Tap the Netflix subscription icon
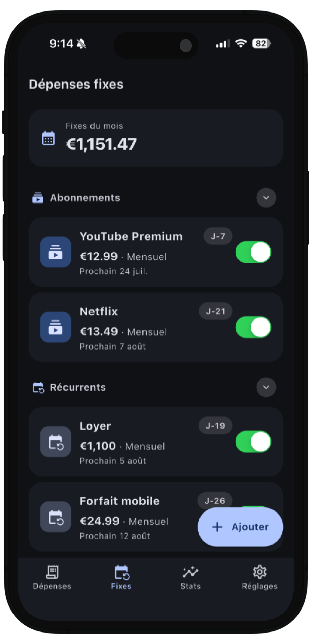The image size is (311, 644). pyautogui.click(x=55, y=327)
